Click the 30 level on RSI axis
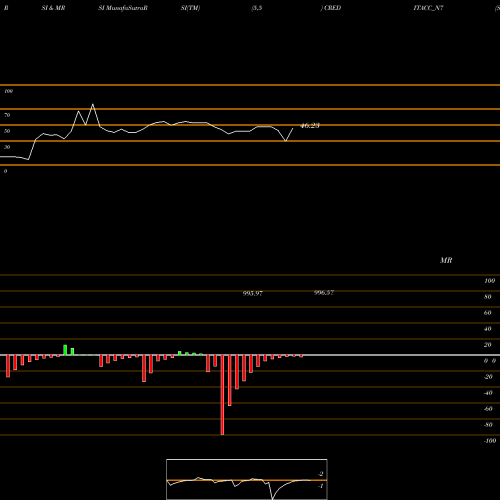 click(7, 147)
